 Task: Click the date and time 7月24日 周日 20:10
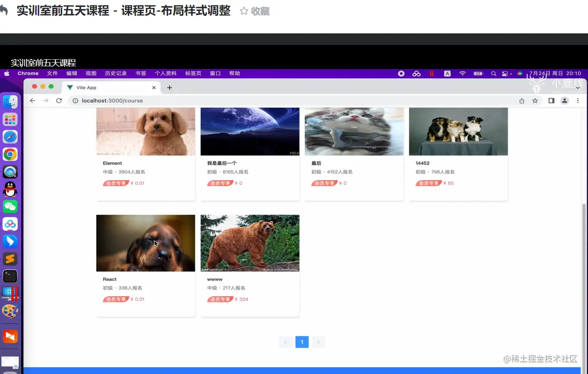555,73
